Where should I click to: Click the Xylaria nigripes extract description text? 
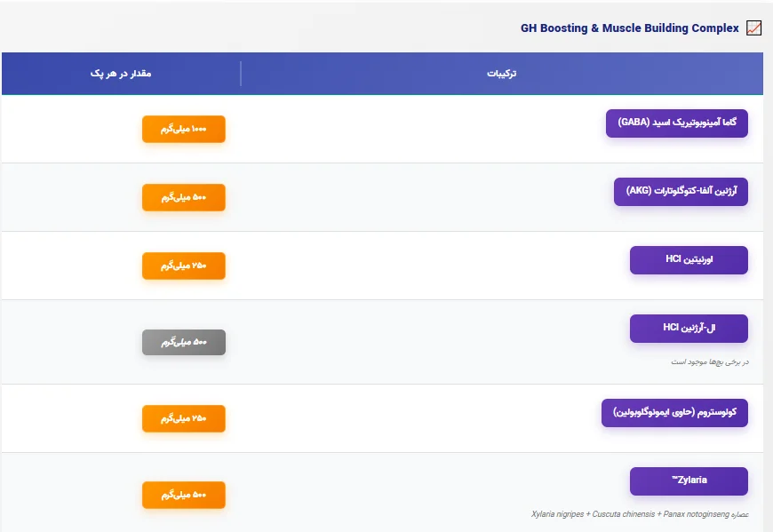click(x=640, y=514)
